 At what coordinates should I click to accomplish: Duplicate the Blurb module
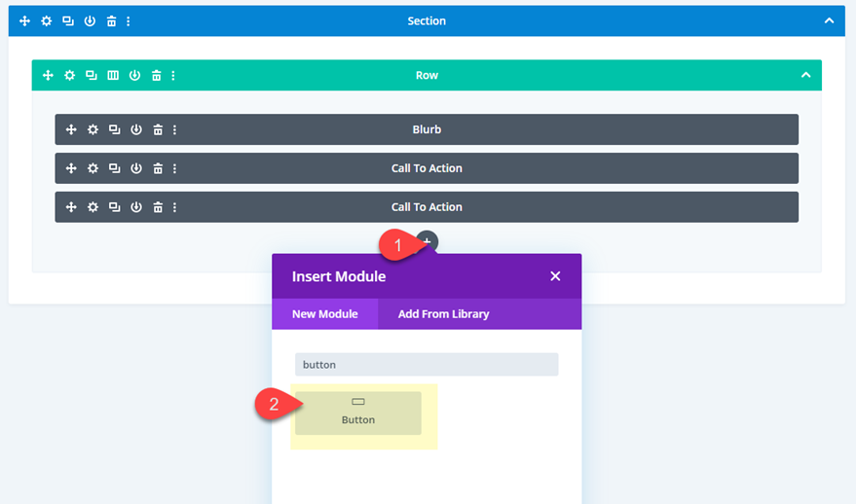click(x=114, y=129)
